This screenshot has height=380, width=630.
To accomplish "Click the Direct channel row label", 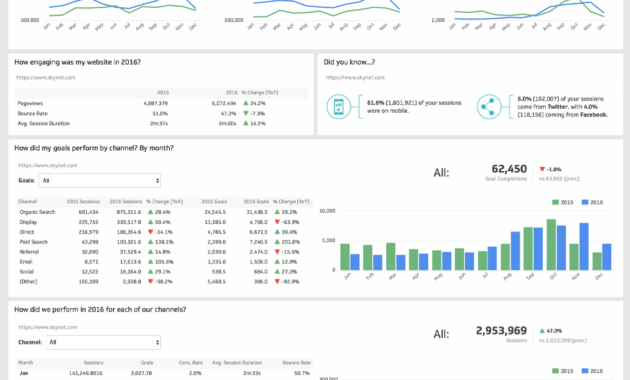I will tap(27, 232).
